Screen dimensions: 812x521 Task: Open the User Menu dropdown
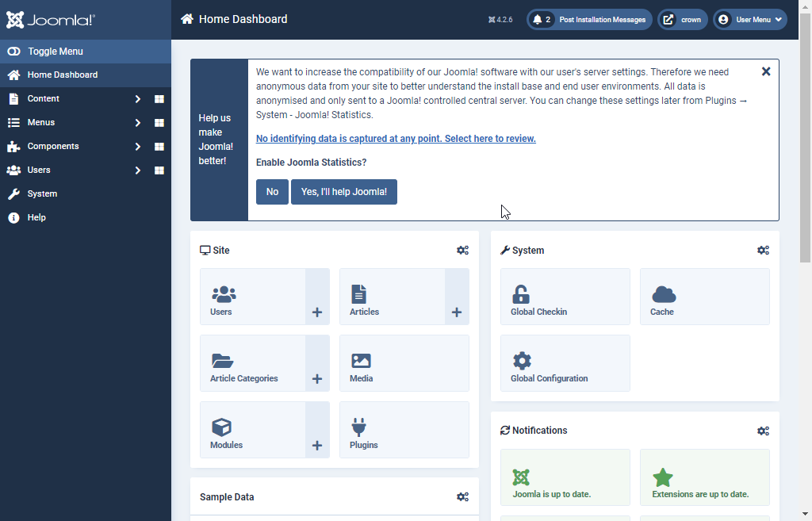click(750, 20)
